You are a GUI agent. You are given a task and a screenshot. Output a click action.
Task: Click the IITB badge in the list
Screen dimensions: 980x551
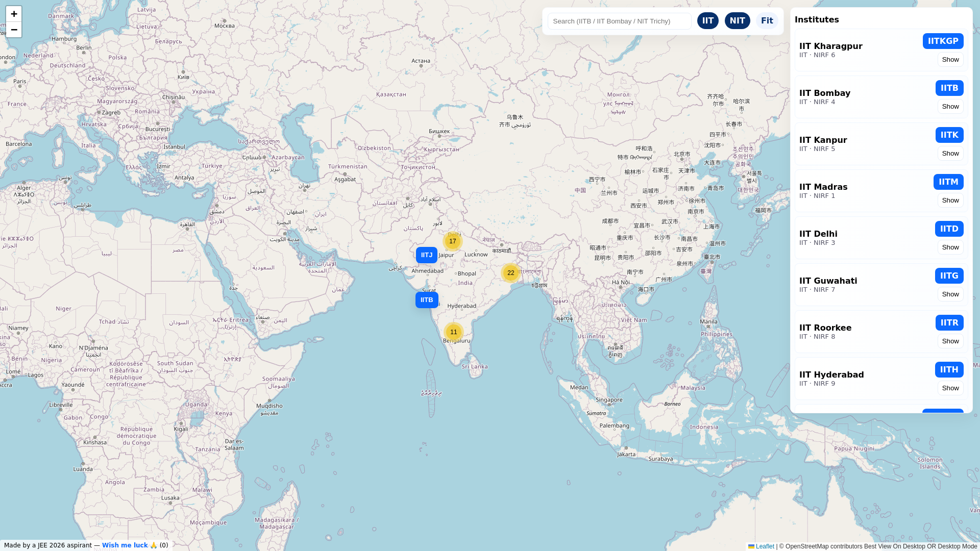(949, 88)
